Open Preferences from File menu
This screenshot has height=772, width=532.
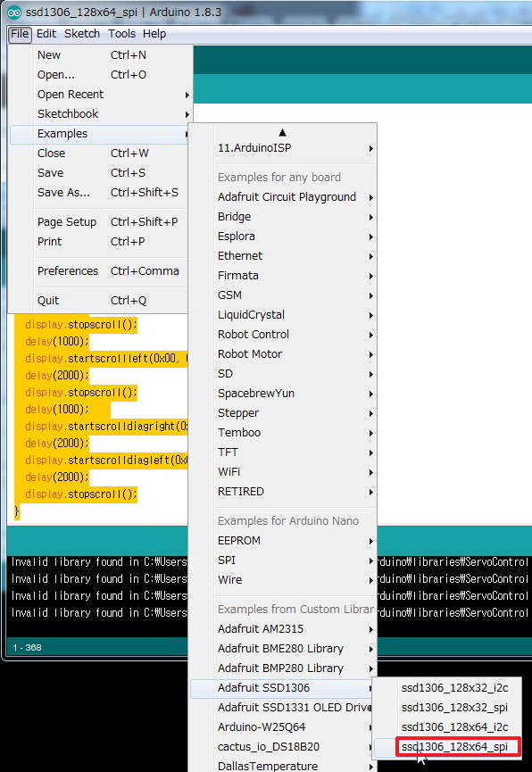tap(101, 271)
